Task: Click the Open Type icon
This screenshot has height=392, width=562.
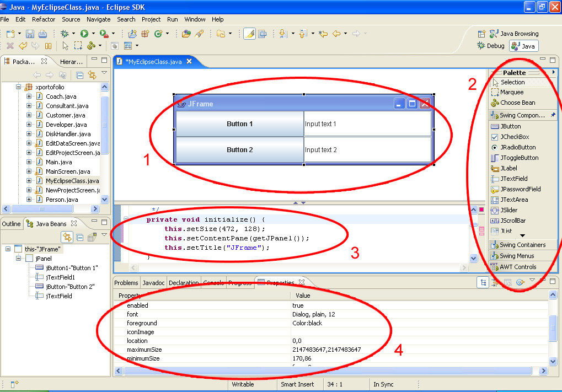Action: coord(186,34)
